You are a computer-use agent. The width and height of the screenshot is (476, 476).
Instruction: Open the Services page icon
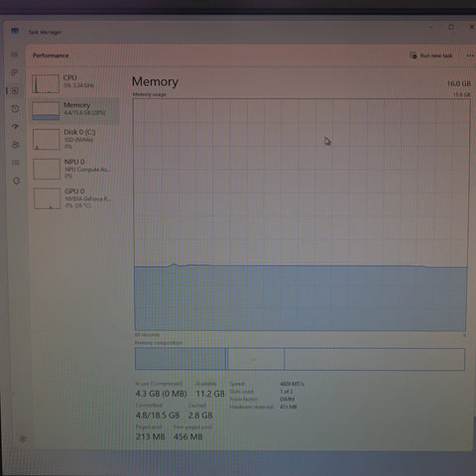[x=17, y=180]
